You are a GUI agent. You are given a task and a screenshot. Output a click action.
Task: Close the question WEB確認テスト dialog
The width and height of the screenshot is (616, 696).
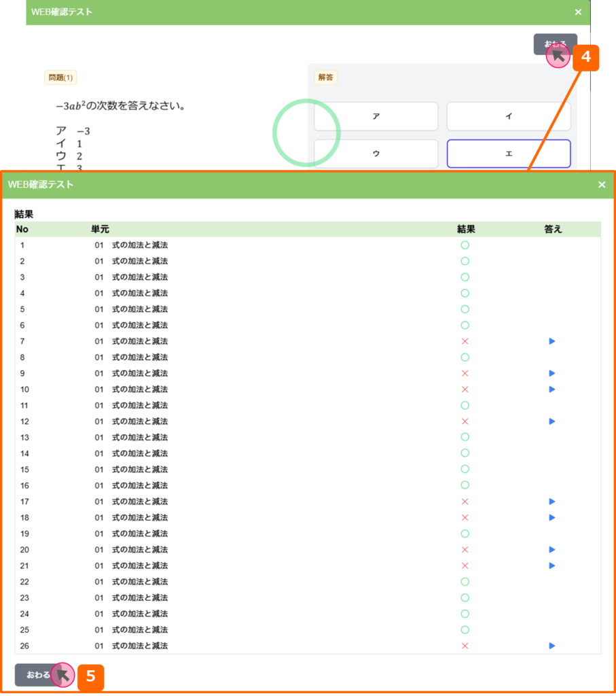(x=578, y=12)
